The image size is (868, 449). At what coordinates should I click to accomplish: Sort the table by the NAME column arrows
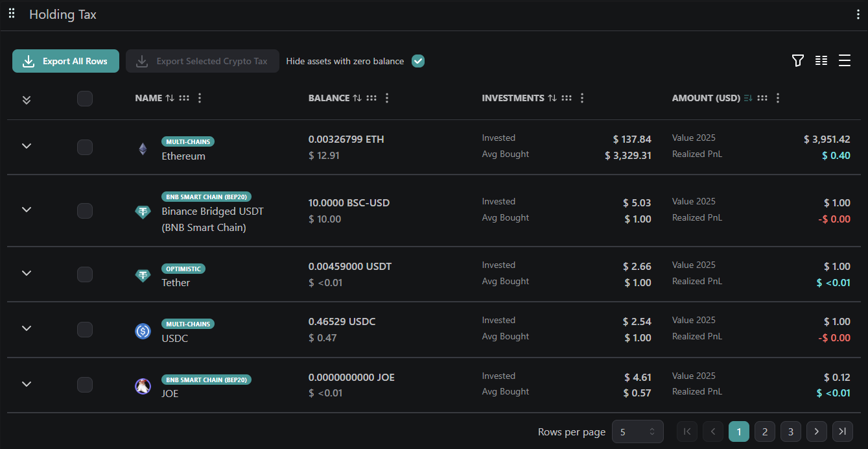point(170,98)
